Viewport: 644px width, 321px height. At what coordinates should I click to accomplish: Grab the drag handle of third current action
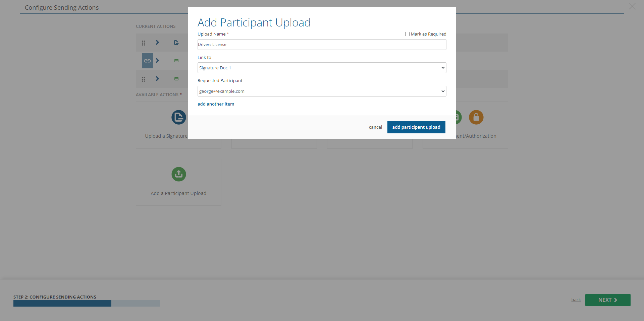pos(143,79)
